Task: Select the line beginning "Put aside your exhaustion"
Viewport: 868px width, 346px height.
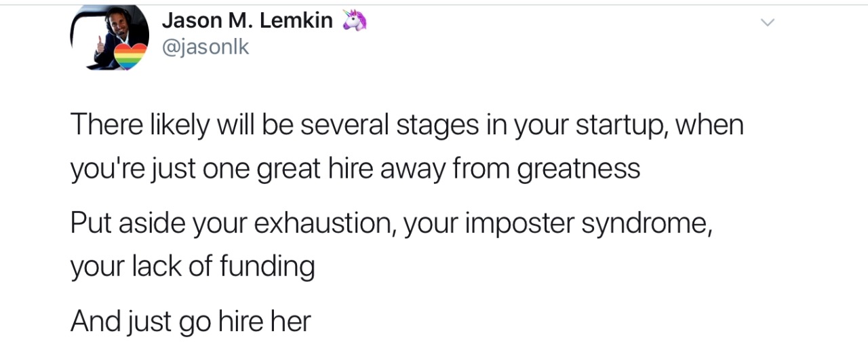Action: [391, 223]
